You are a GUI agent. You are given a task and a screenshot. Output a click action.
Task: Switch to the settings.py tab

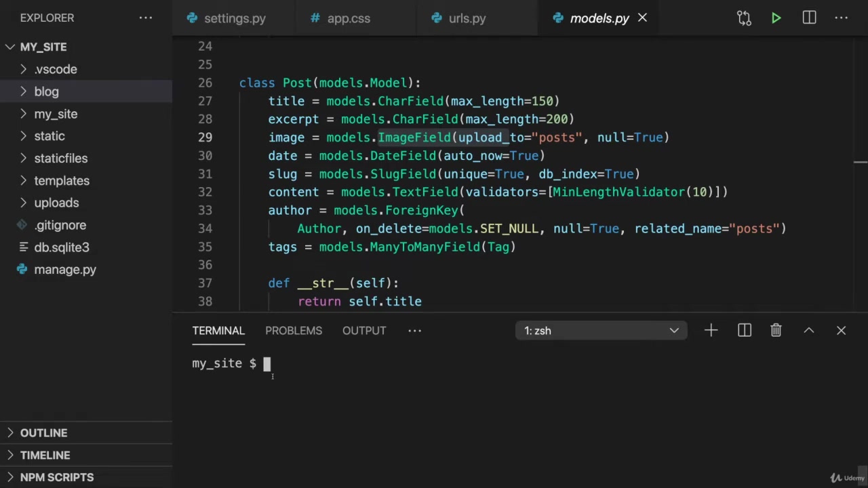[235, 18]
